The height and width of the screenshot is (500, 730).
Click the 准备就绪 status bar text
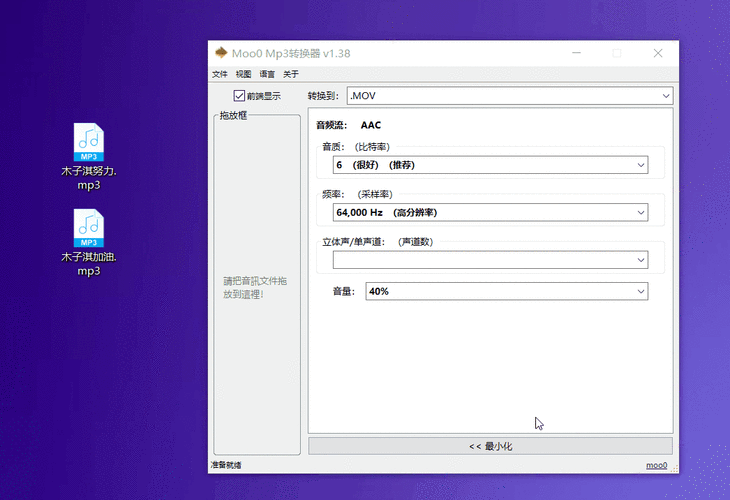pyautogui.click(x=226, y=465)
